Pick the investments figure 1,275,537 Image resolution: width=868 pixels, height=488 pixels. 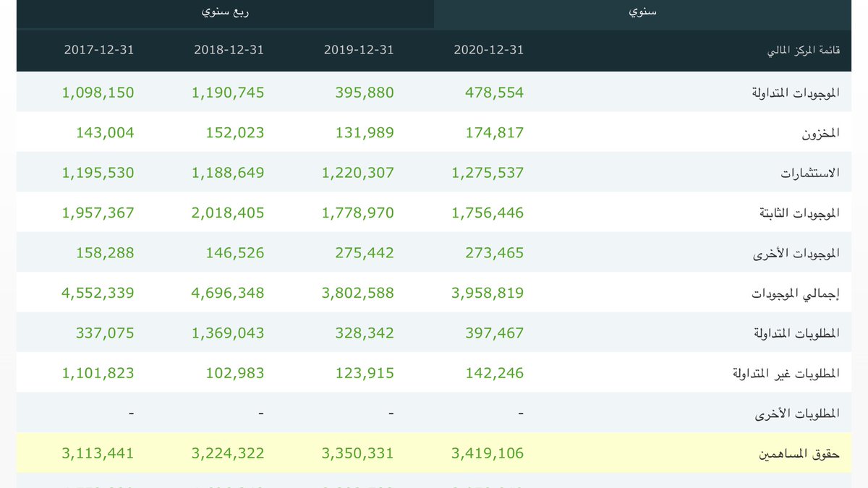pyautogui.click(x=488, y=174)
